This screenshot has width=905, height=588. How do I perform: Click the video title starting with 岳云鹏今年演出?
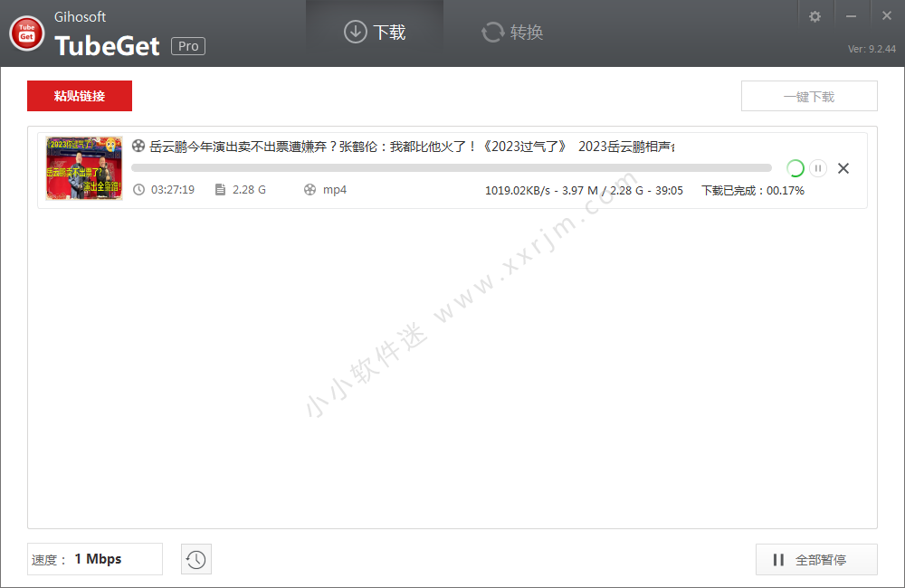[412, 147]
